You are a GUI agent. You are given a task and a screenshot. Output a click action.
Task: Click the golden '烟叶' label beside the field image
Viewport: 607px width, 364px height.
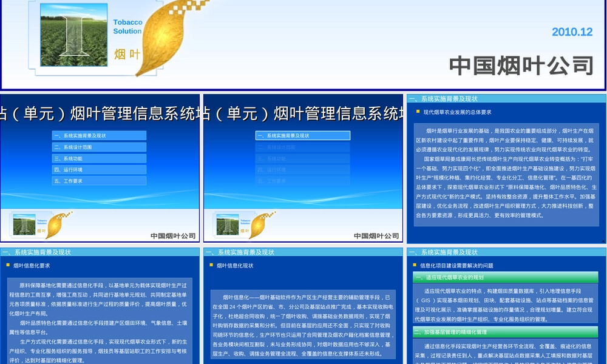pos(127,54)
